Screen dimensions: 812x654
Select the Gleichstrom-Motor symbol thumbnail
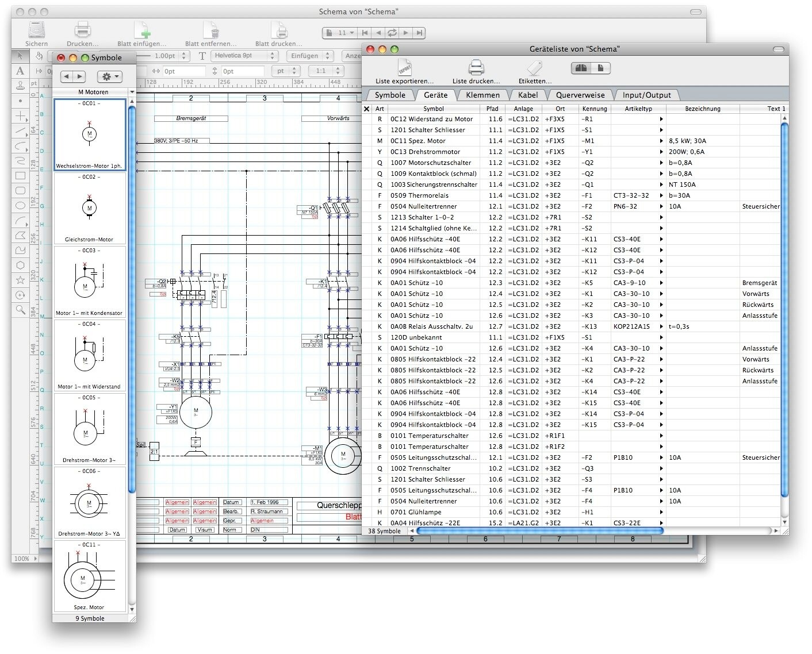[x=89, y=209]
